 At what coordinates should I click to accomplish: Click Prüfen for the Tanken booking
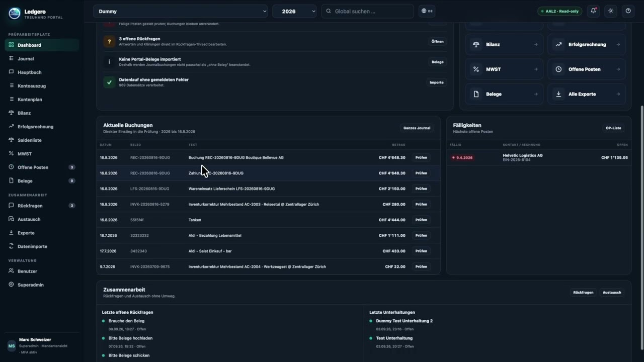(x=421, y=220)
